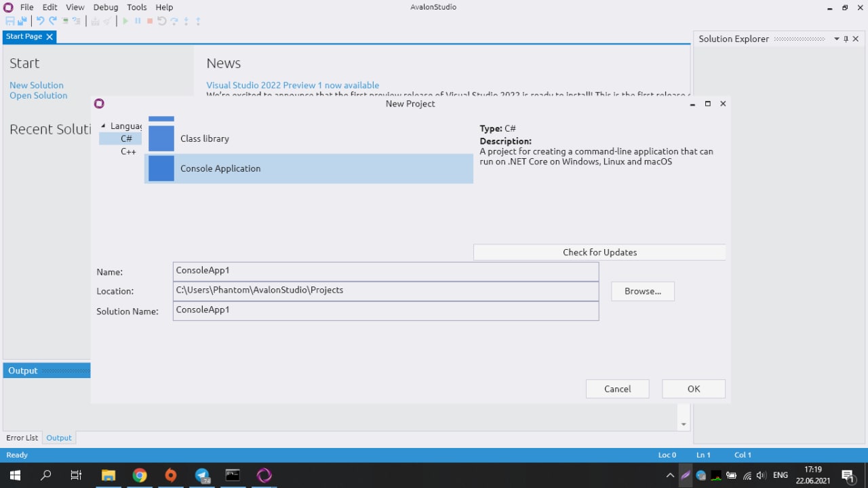Open Task View on the taskbar
The height and width of the screenshot is (488, 868).
[x=76, y=475]
